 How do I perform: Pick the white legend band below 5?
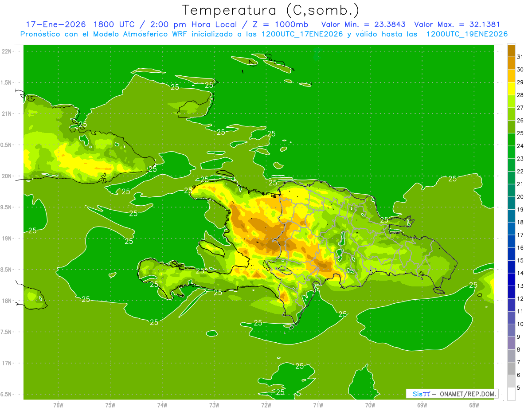511,394
